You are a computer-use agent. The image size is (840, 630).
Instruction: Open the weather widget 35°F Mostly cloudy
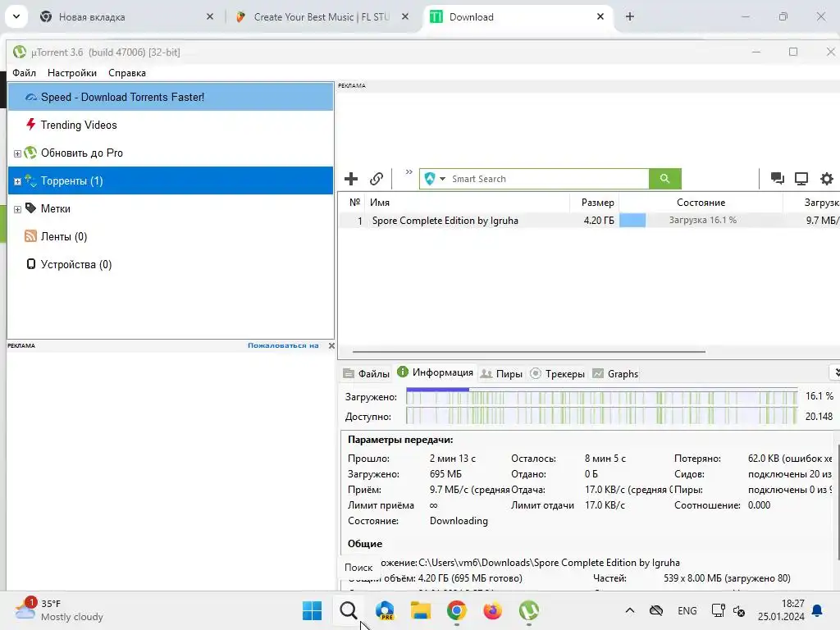click(x=59, y=610)
